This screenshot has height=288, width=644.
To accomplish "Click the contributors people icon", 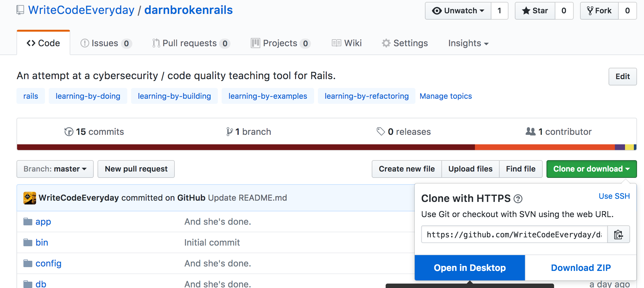I will click(531, 131).
